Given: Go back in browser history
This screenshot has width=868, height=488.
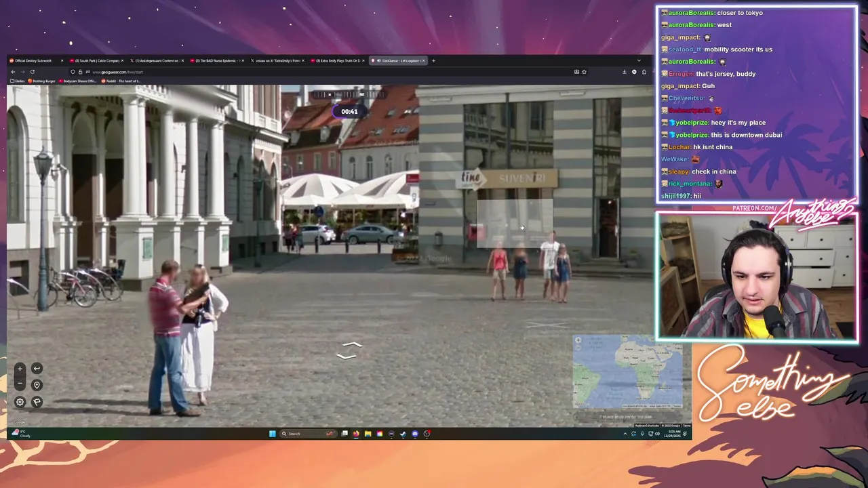Looking at the screenshot, I should tap(13, 72).
